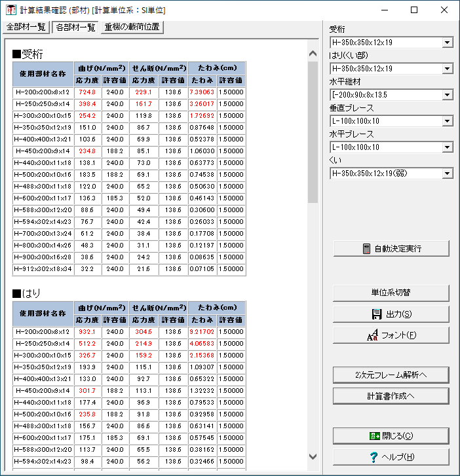Go to 2次元フレーム解析へ
Screen dimensions: 460x476
point(391,375)
